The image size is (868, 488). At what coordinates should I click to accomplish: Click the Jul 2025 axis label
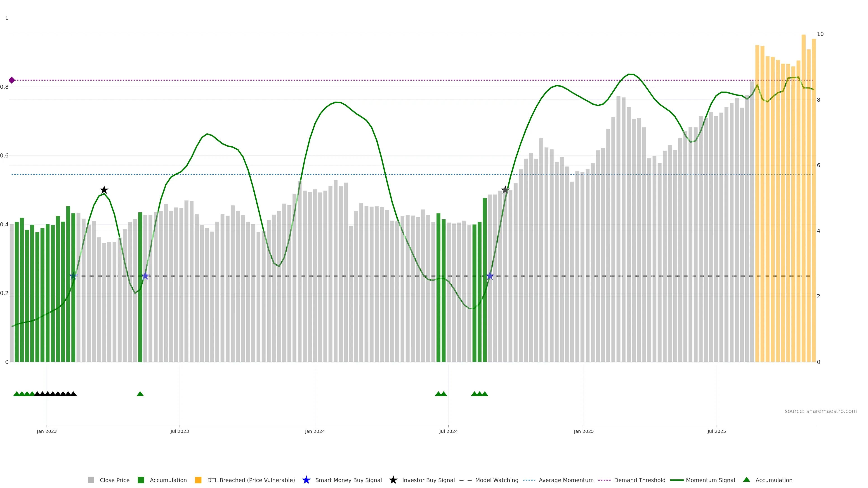pyautogui.click(x=716, y=431)
